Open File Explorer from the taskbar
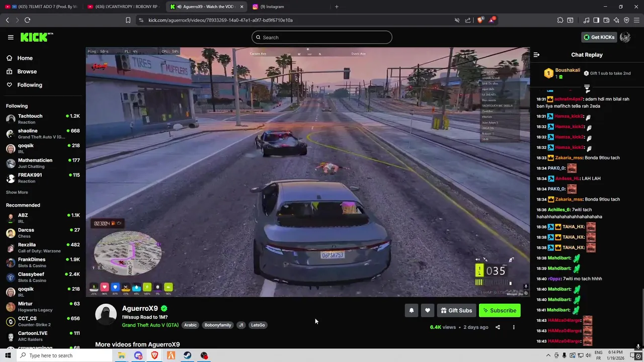Screen dimensions: 644x362 [x=121, y=355]
